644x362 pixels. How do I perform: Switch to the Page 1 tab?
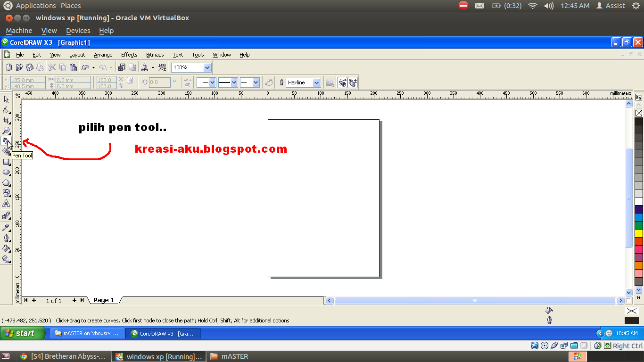click(104, 300)
